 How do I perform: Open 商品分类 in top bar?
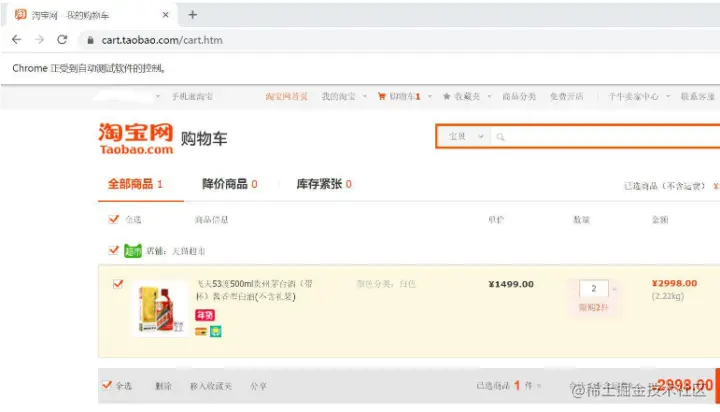519,96
